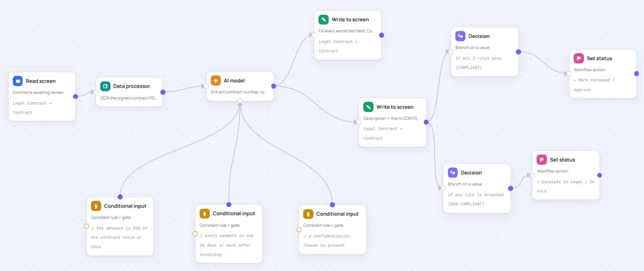Click 'Description = the AI CONTR...' text
Screen dimensions: 644x271
pyautogui.click(x=391, y=118)
